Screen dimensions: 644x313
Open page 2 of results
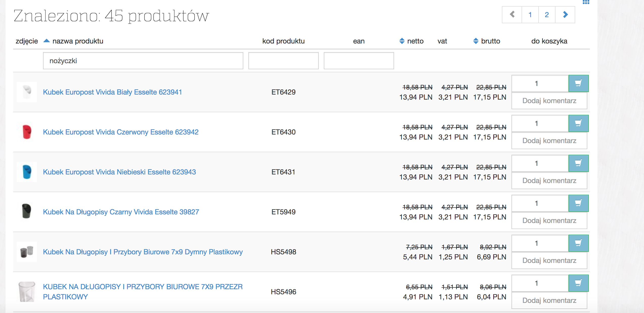pos(547,15)
